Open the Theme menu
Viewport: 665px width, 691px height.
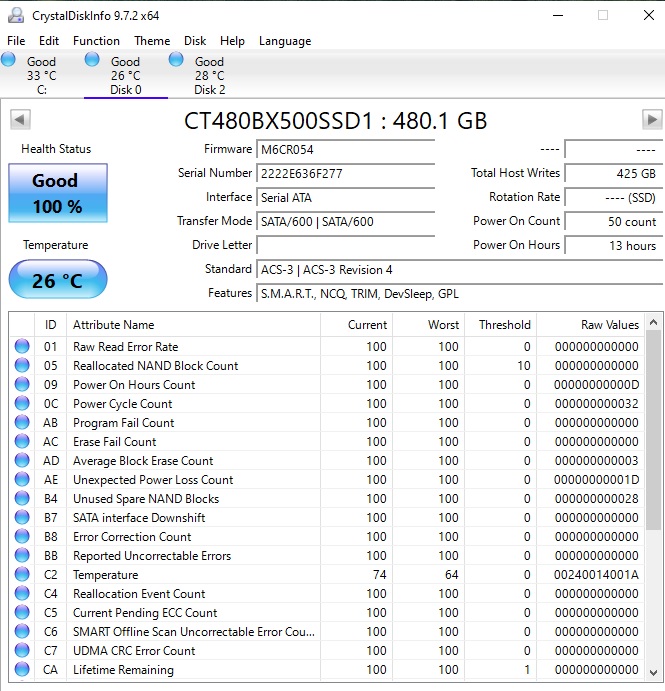[152, 41]
